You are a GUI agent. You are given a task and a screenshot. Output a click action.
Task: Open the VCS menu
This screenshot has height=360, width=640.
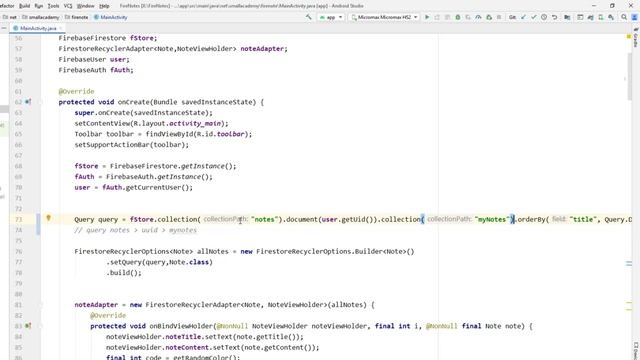coord(68,6)
